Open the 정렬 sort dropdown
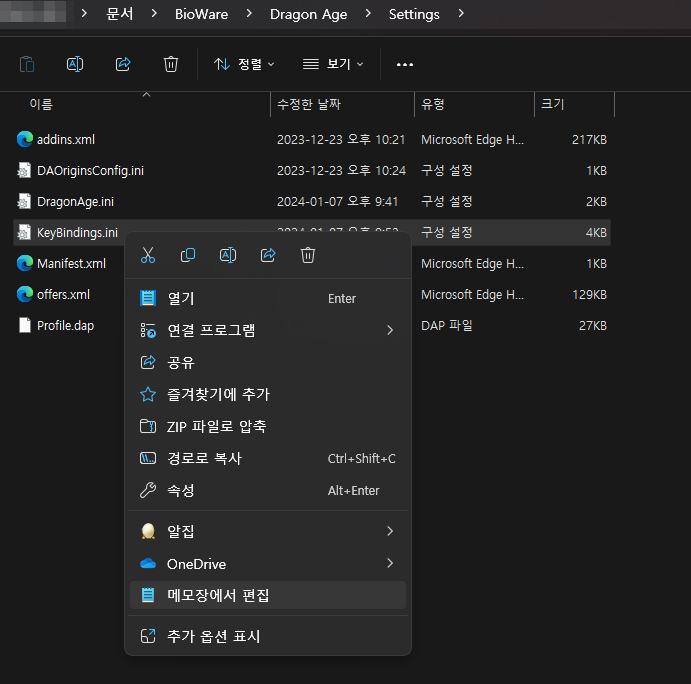 point(245,64)
